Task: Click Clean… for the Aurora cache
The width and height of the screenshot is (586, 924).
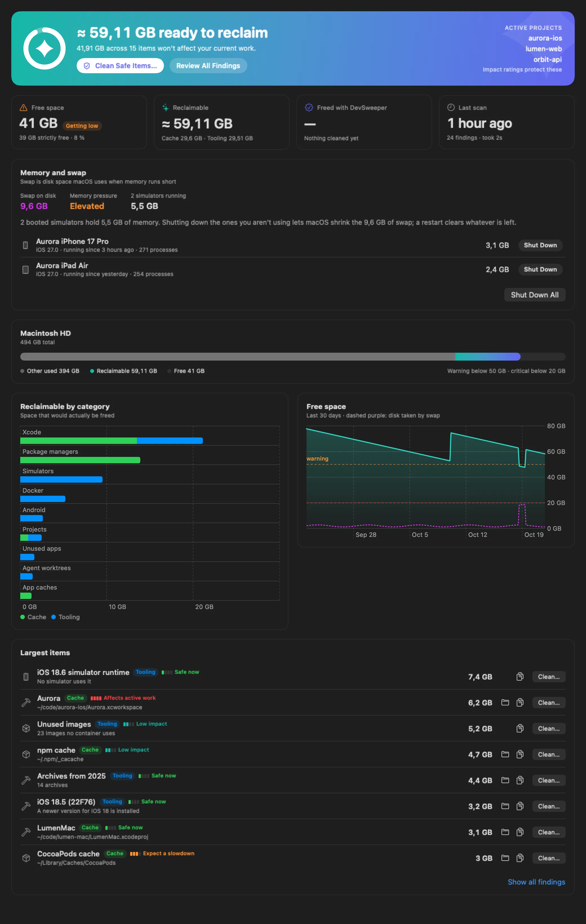Action: coord(549,703)
